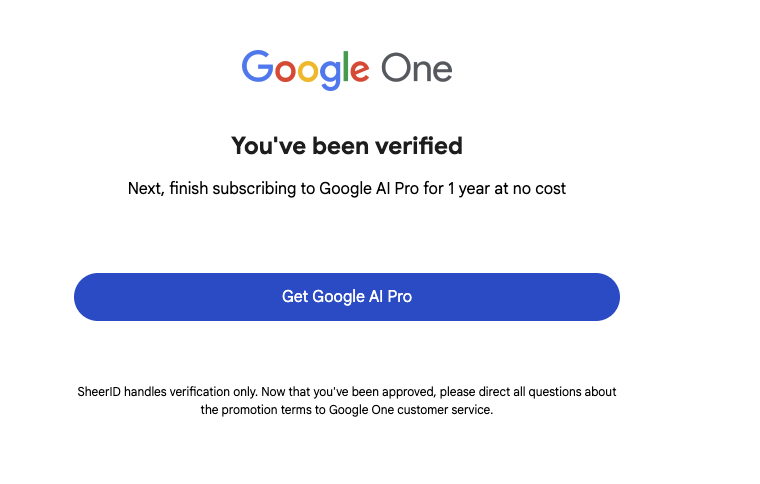This screenshot has width=760, height=484.
Task: Click the You've been verified heading
Action: tap(347, 145)
